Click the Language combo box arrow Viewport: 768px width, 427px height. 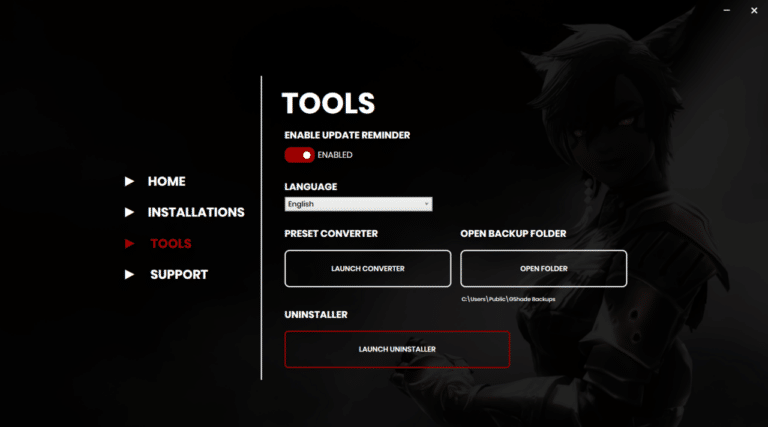(x=427, y=204)
